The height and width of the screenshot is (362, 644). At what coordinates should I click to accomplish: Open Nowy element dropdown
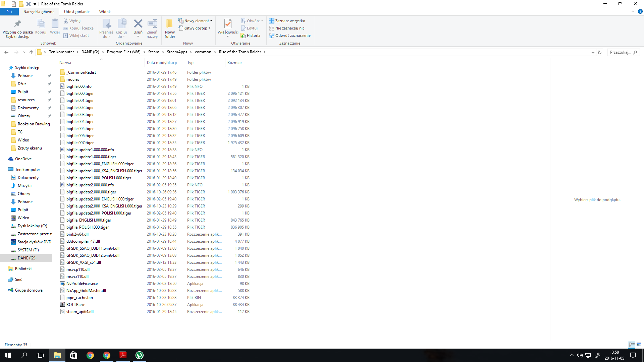(x=195, y=21)
